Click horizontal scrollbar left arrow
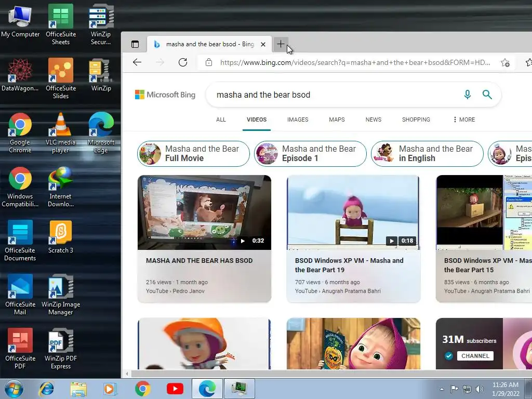532x399 pixels. click(127, 374)
